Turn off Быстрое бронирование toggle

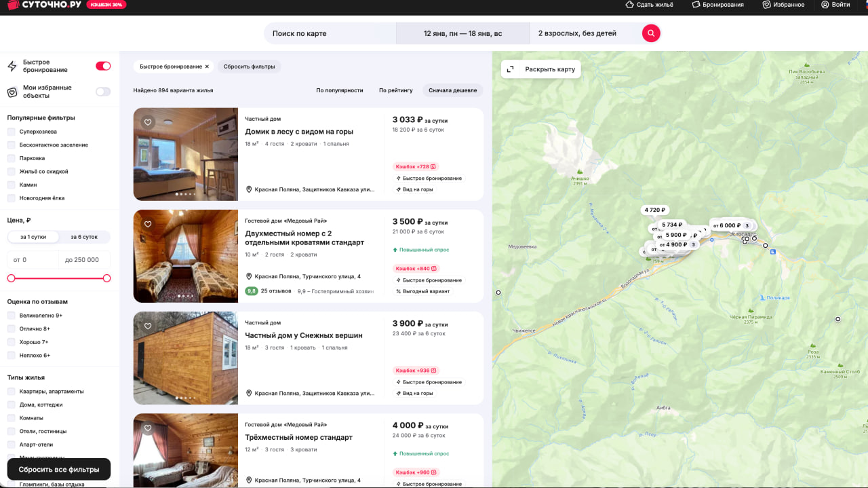point(103,66)
